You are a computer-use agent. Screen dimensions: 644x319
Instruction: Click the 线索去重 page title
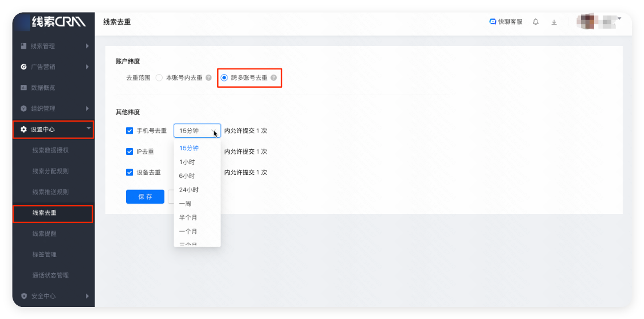117,22
